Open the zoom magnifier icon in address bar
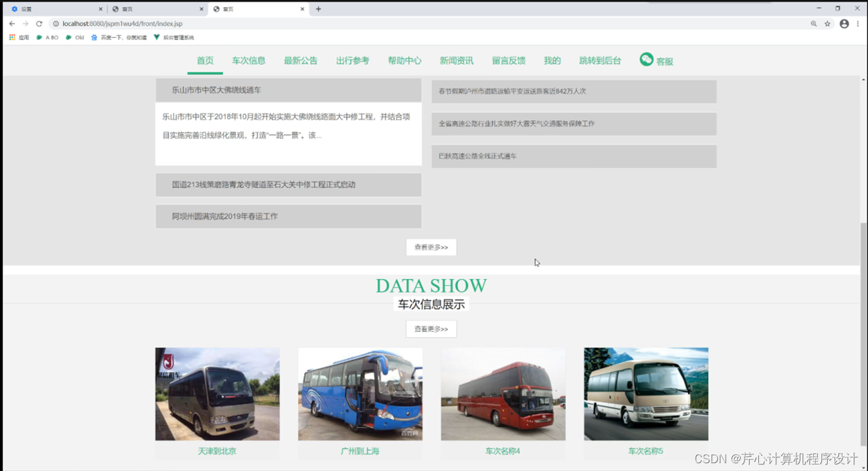The image size is (868, 471). pos(813,23)
